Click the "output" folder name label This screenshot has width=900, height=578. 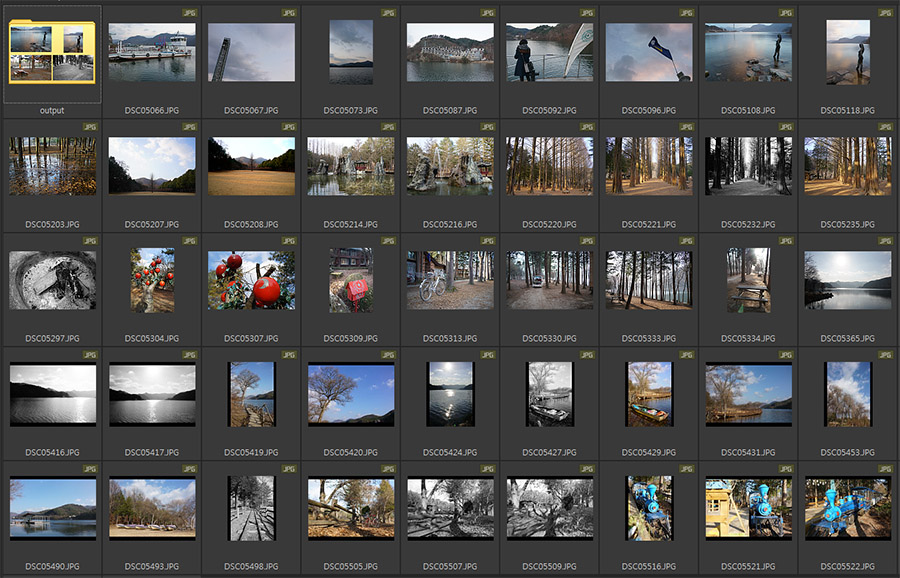click(x=52, y=111)
